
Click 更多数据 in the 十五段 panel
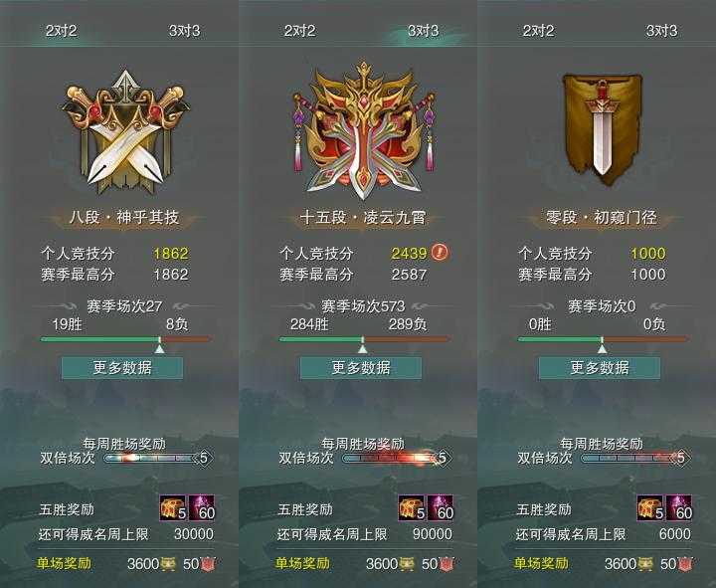click(361, 368)
